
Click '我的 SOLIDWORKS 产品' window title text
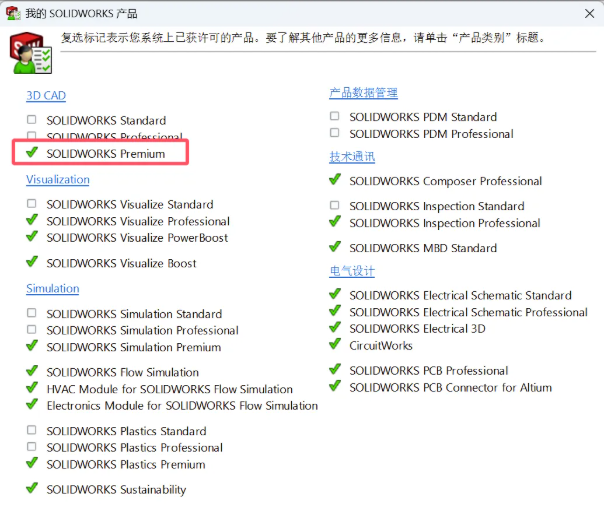[x=81, y=13]
